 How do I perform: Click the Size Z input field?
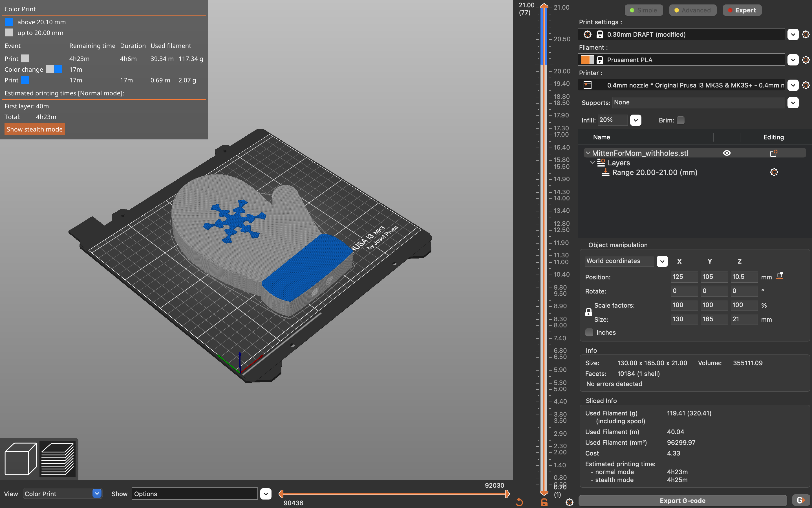click(x=744, y=319)
